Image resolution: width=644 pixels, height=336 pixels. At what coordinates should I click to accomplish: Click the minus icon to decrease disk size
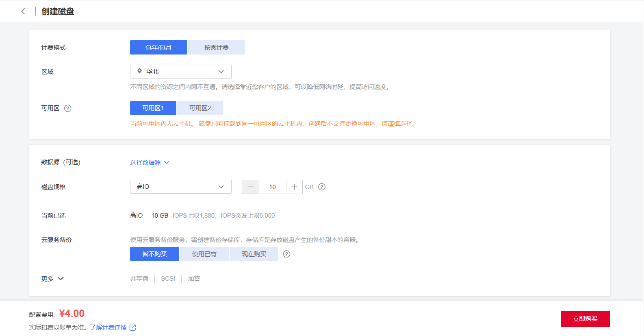[250, 187]
